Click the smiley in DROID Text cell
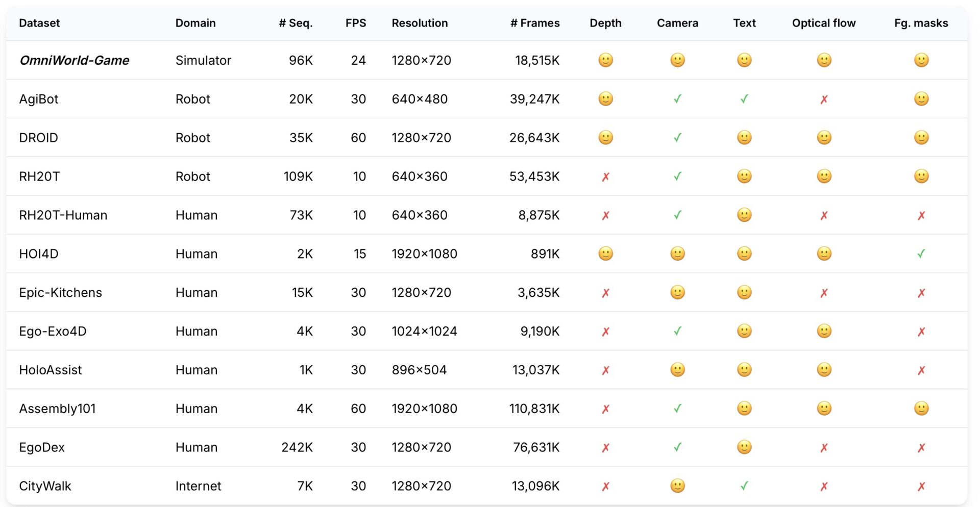 tap(744, 138)
